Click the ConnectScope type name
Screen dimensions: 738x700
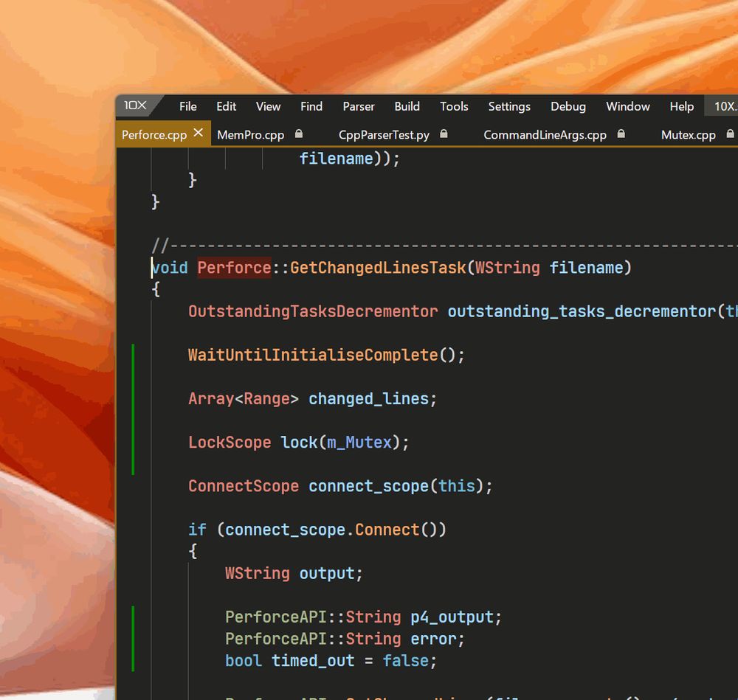click(244, 486)
